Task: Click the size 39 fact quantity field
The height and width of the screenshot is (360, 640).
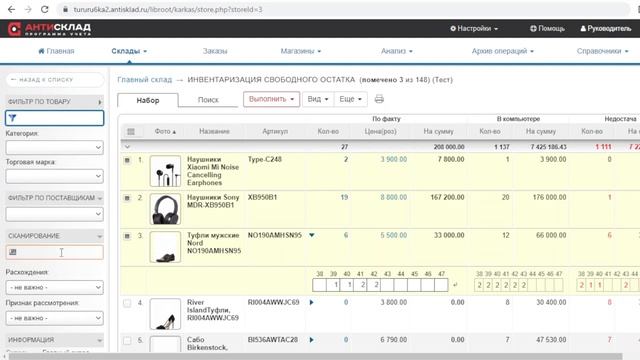Action: coord(333,285)
